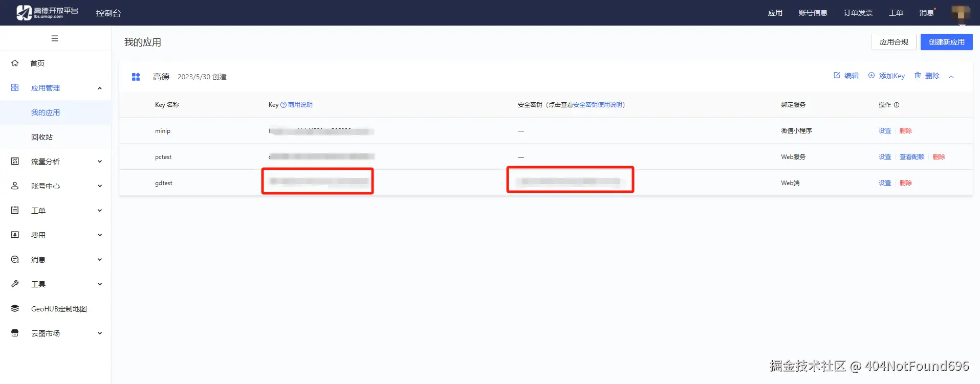Click the 工单 sidebar icon
Image resolution: width=980 pixels, height=384 pixels.
click(x=15, y=211)
